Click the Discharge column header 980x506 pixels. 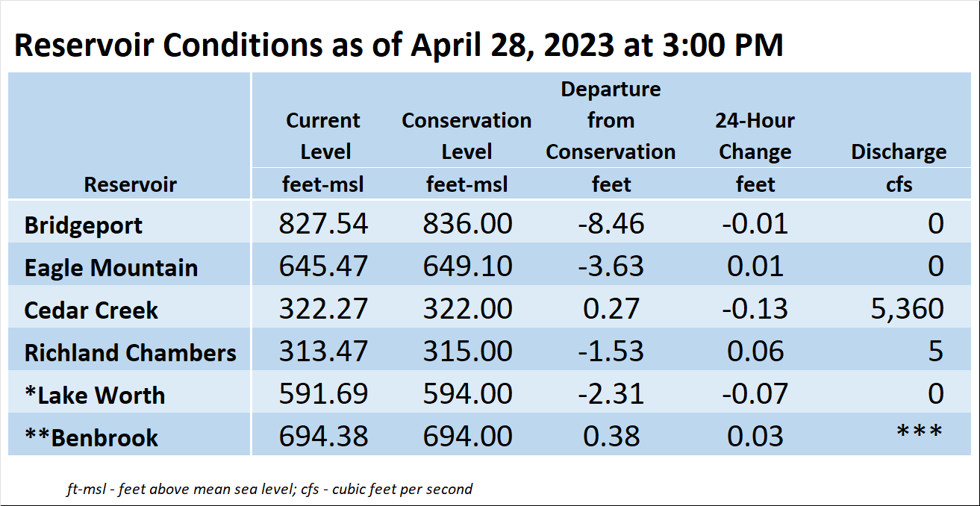click(x=899, y=152)
